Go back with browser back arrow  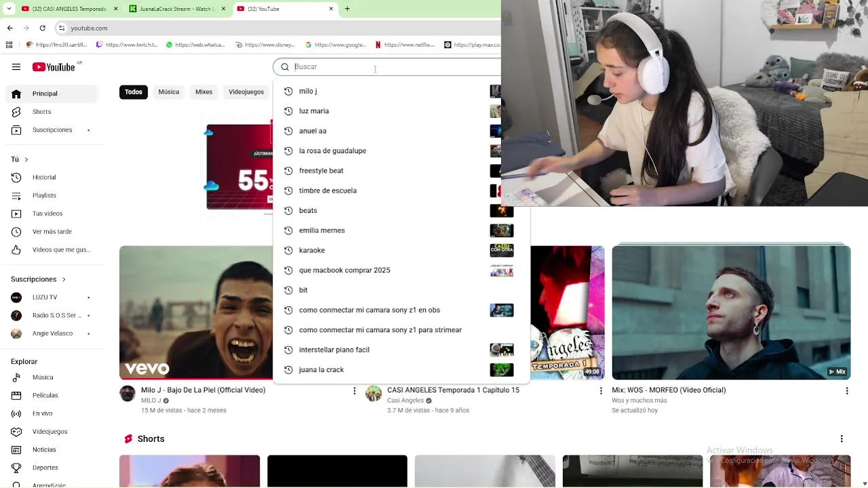pos(9,28)
